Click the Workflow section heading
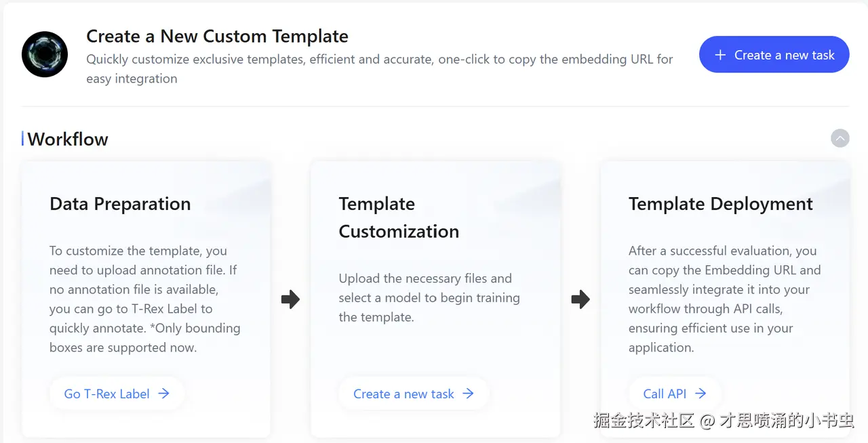Image resolution: width=868 pixels, height=443 pixels. tap(68, 139)
